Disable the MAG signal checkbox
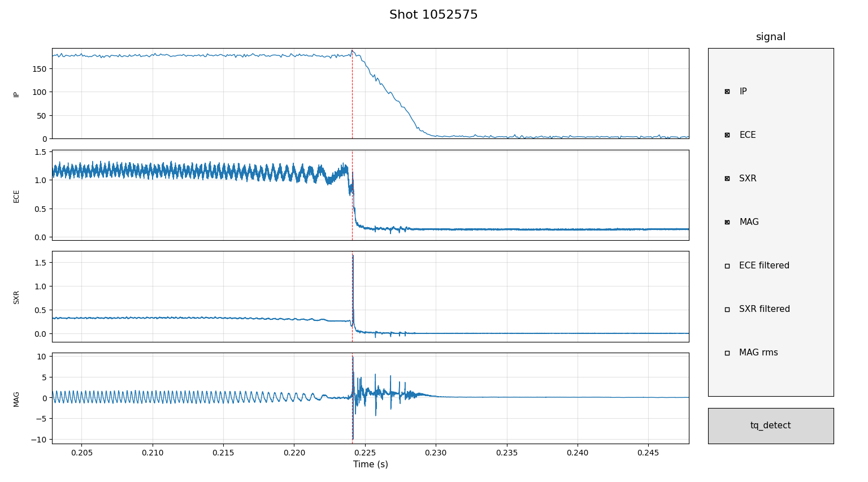This screenshot has height=482, width=868. click(x=727, y=222)
